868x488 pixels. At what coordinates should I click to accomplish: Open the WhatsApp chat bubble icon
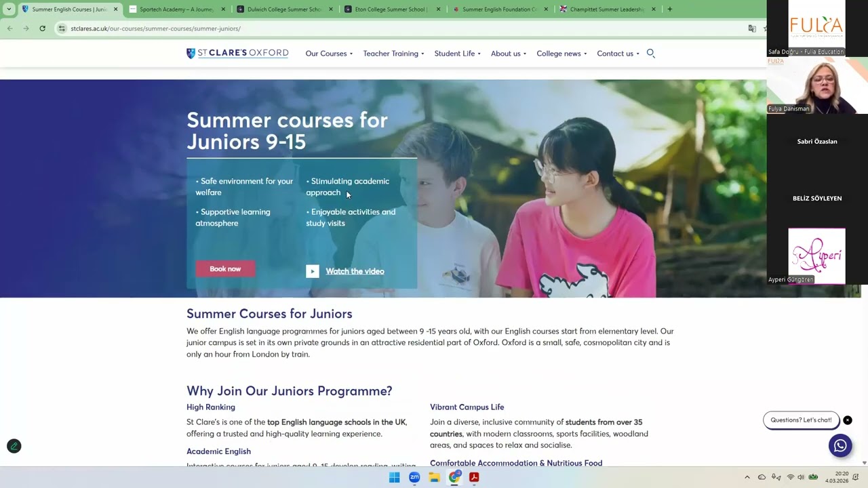coord(840,445)
